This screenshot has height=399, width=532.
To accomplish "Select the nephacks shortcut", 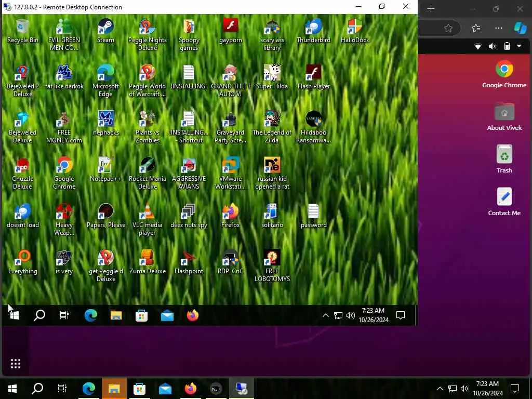I will coord(105,124).
